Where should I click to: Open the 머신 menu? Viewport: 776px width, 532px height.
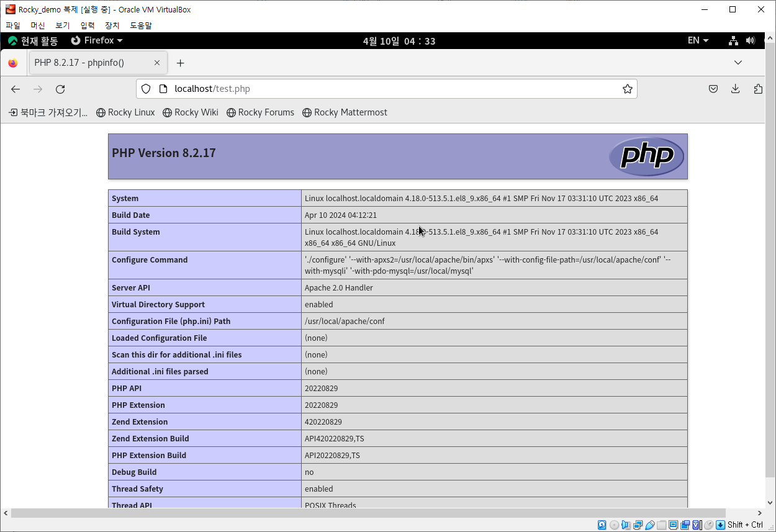(x=38, y=25)
